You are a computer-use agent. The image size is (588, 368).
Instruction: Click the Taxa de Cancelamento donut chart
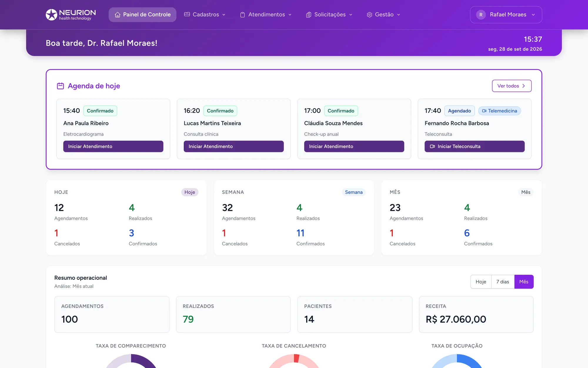point(294,361)
